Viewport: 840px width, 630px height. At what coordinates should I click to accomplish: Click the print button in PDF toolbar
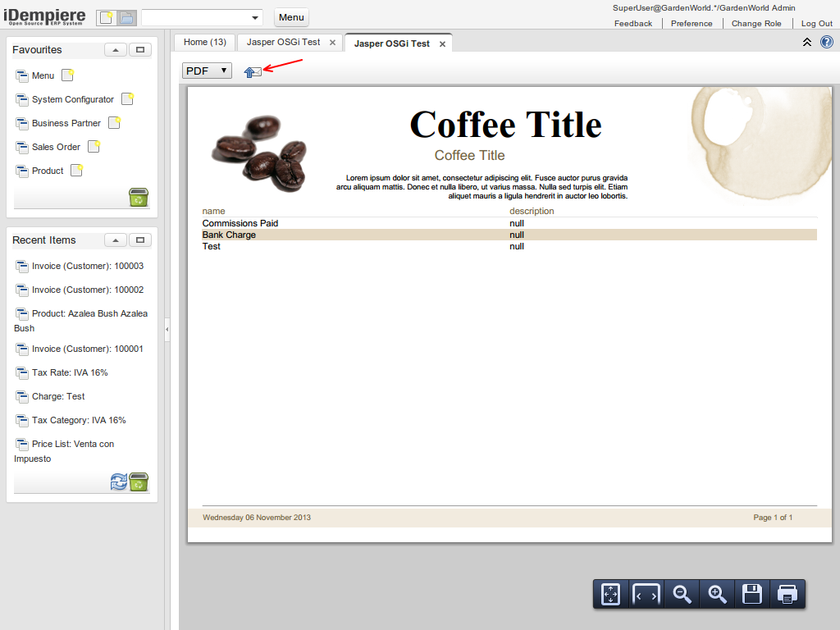(787, 594)
